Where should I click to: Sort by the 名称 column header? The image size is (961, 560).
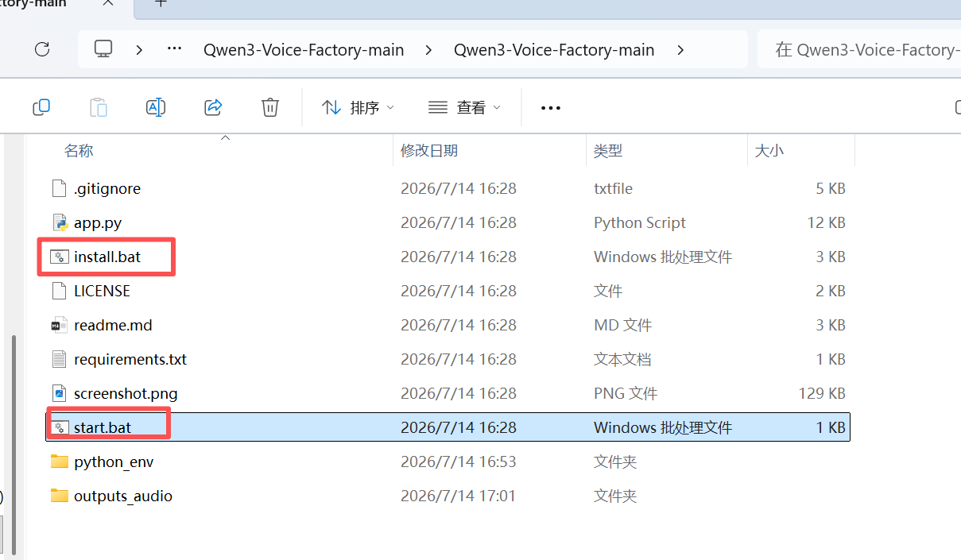pyautogui.click(x=79, y=150)
